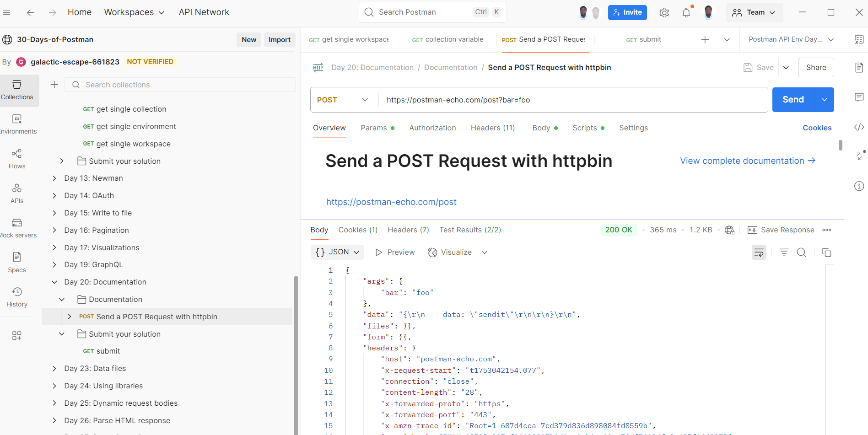Expand Day 13: Newman folder
Screen dimensions: 868x435
[54, 178]
